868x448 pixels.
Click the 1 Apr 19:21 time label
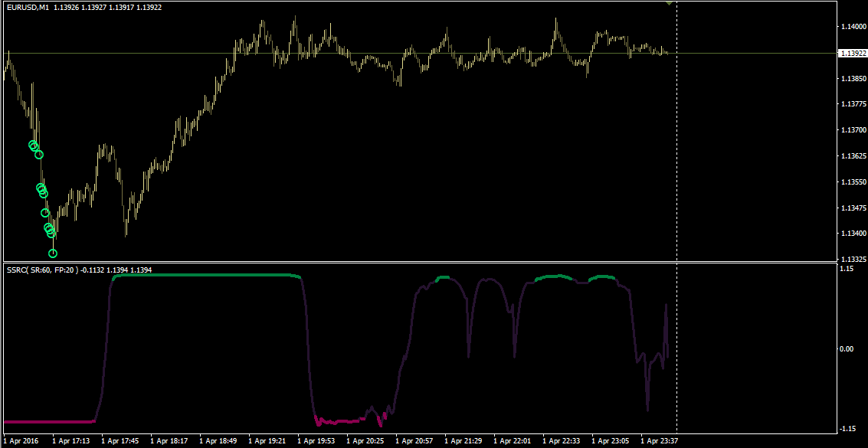[x=267, y=441]
